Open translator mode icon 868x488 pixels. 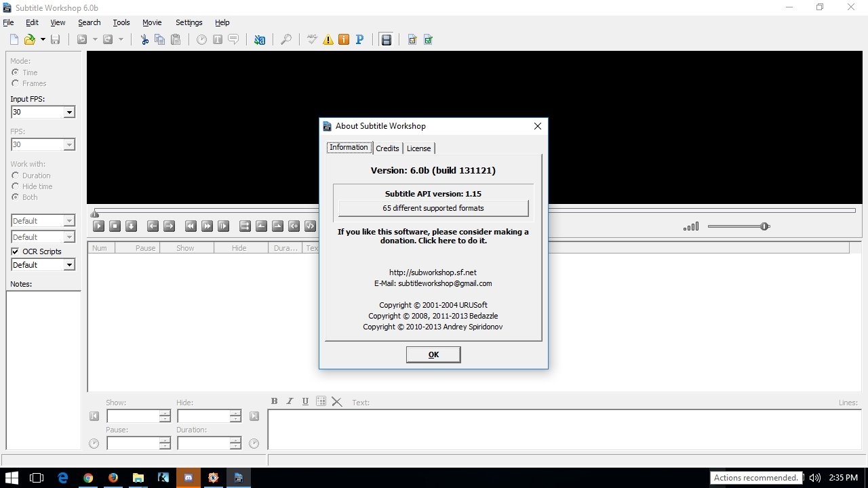pos(259,39)
